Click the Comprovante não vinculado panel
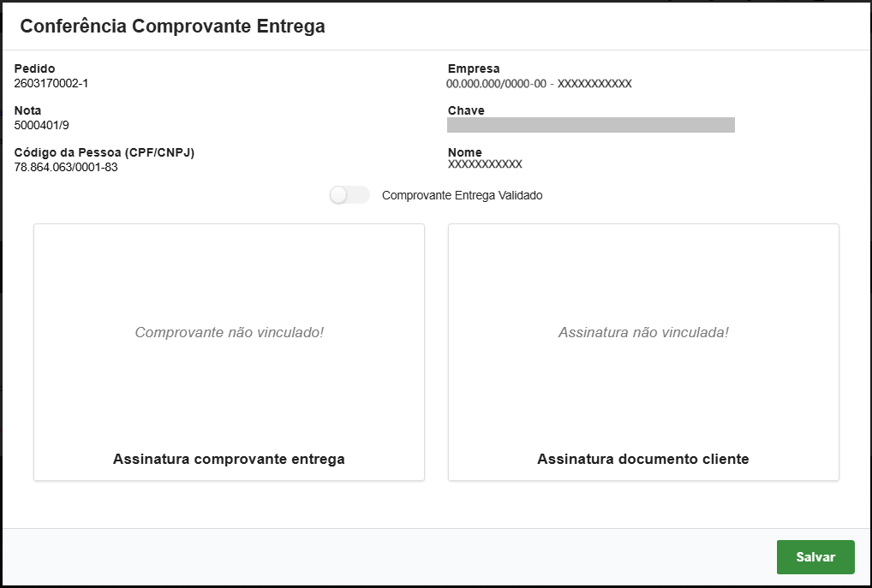This screenshot has width=872, height=588. (229, 332)
